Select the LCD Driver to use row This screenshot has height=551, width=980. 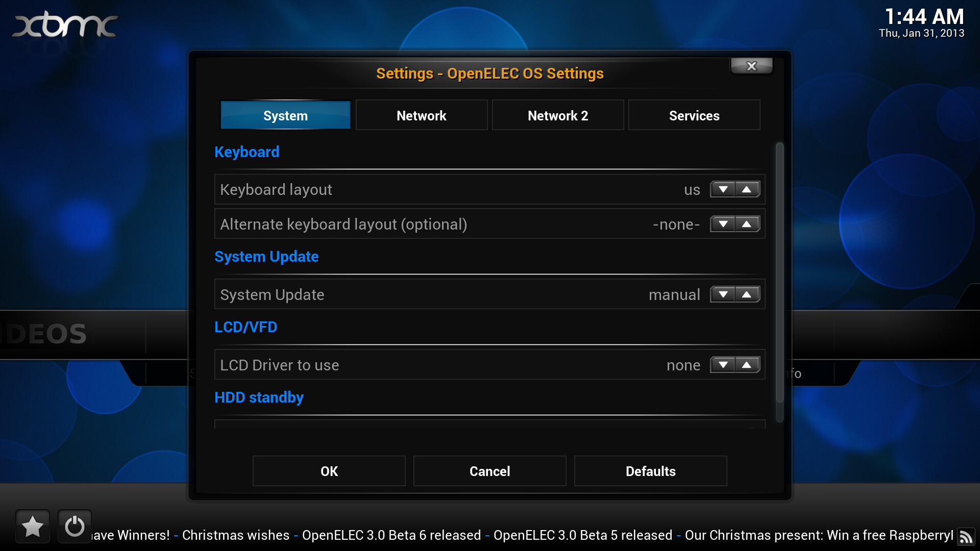(x=490, y=365)
